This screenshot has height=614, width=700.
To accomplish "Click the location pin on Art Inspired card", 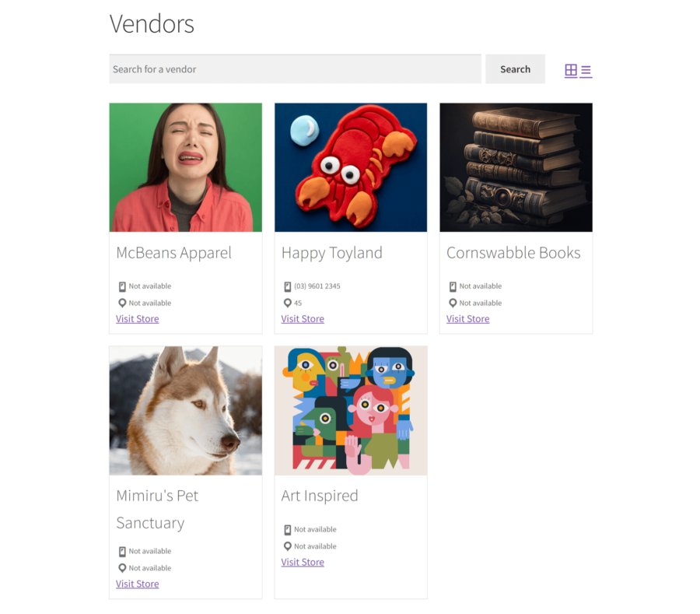I will click(287, 546).
